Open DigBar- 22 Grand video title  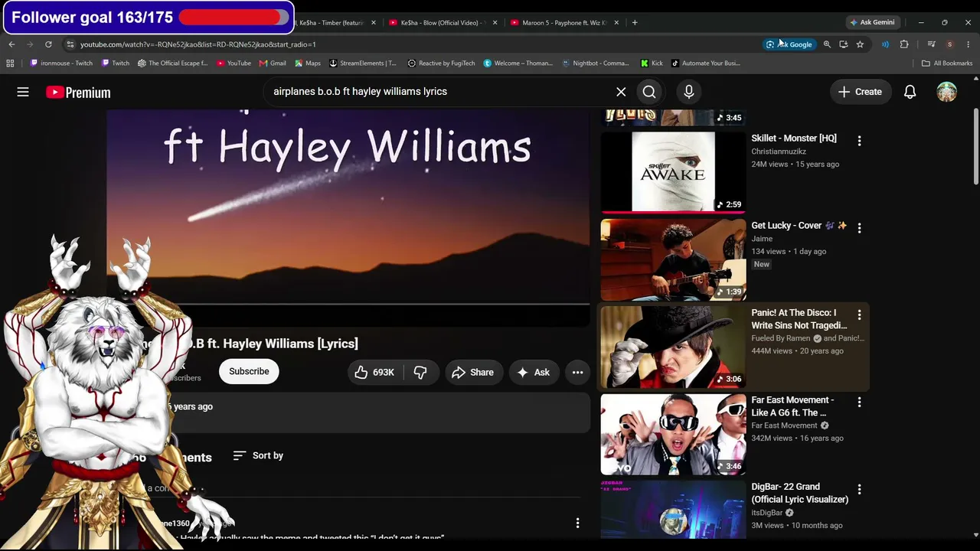(x=799, y=493)
